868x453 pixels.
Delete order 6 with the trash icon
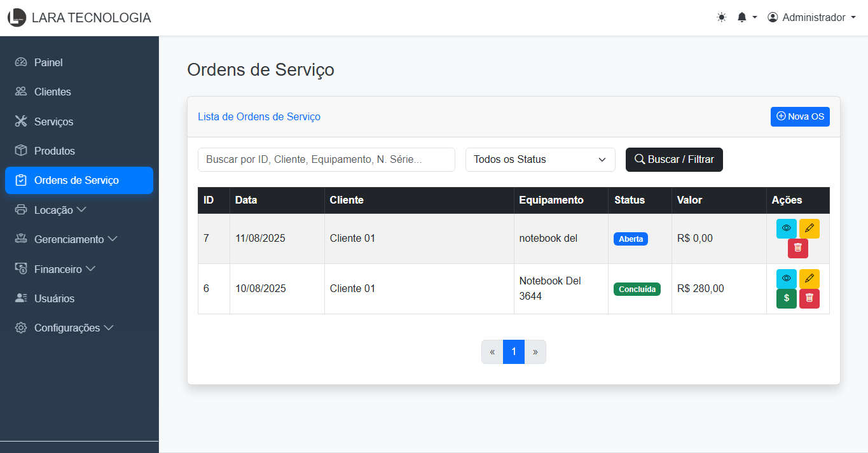coord(809,298)
